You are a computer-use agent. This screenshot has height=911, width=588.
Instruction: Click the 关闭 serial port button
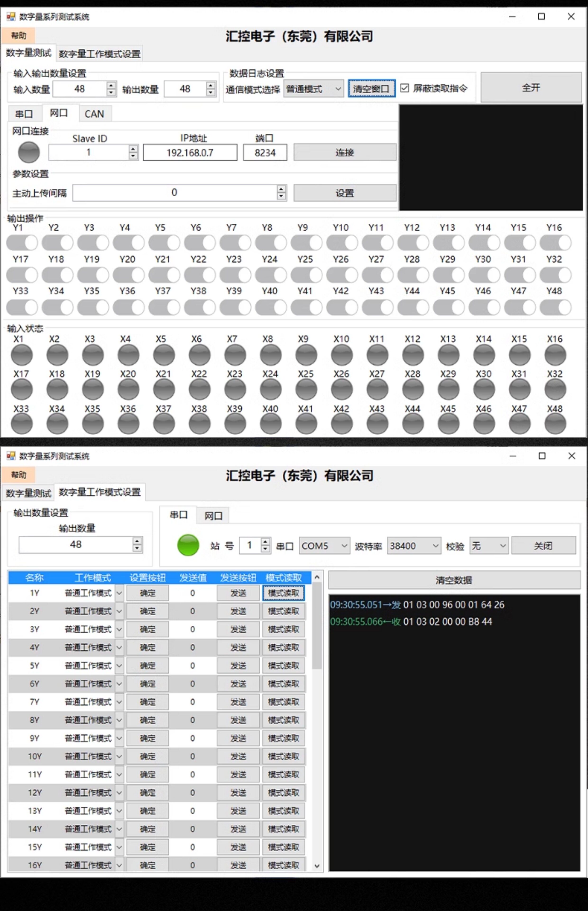pyautogui.click(x=543, y=545)
